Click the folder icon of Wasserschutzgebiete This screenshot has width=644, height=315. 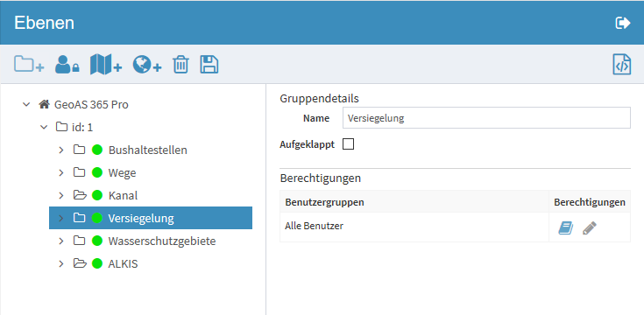[x=79, y=241]
